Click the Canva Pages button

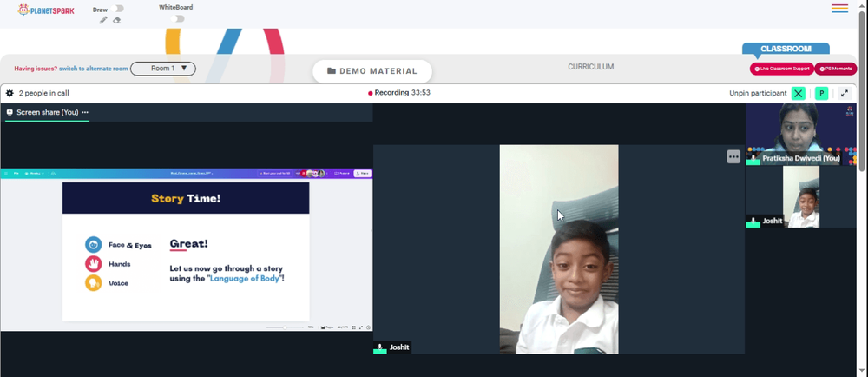click(329, 327)
